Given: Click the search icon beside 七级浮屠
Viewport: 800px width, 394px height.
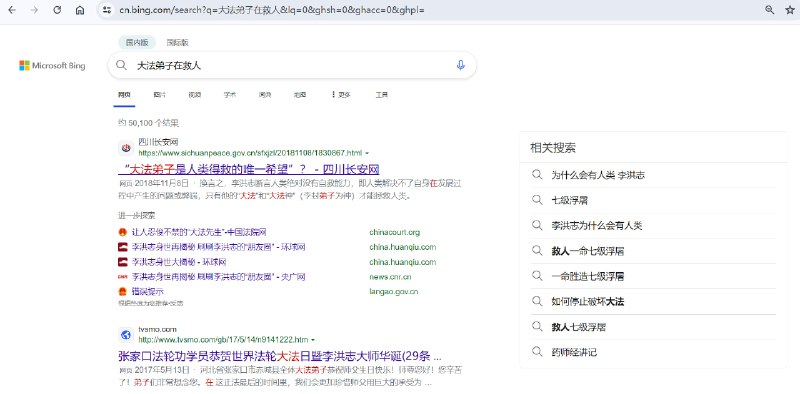Looking at the screenshot, I should [x=537, y=200].
